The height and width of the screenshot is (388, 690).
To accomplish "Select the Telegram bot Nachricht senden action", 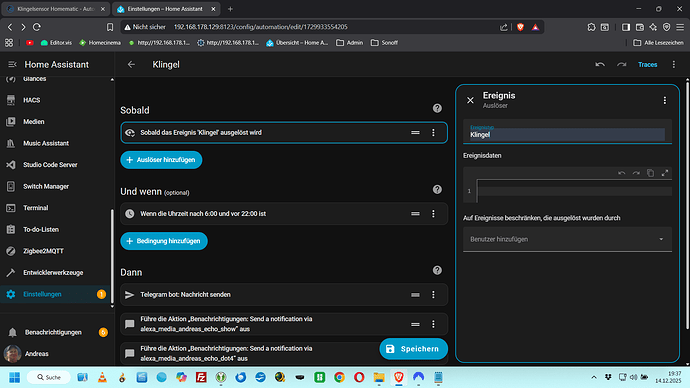I will [x=284, y=295].
